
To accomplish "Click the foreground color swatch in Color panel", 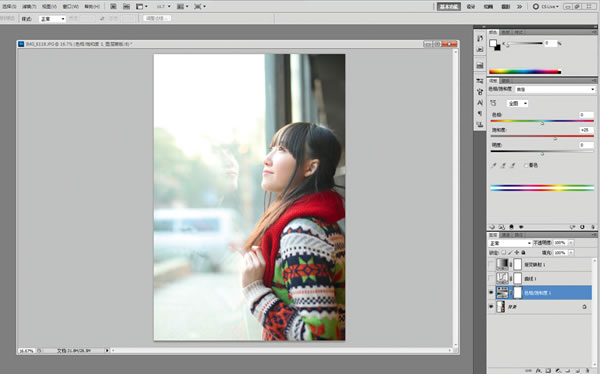I will click(493, 43).
